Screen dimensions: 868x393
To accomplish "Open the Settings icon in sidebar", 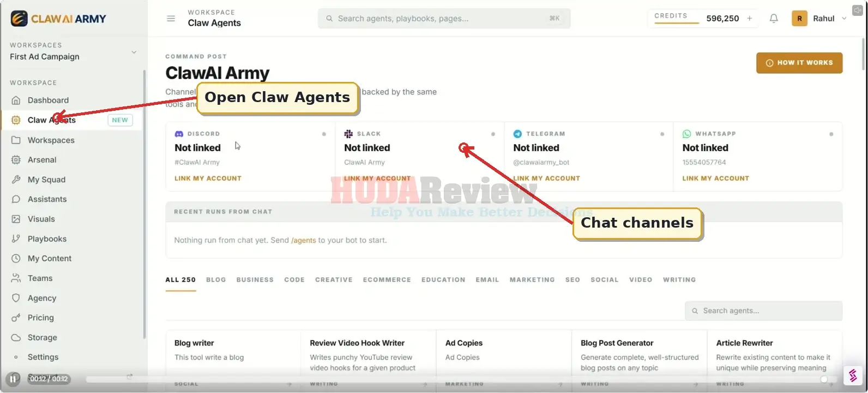I will 16,357.
